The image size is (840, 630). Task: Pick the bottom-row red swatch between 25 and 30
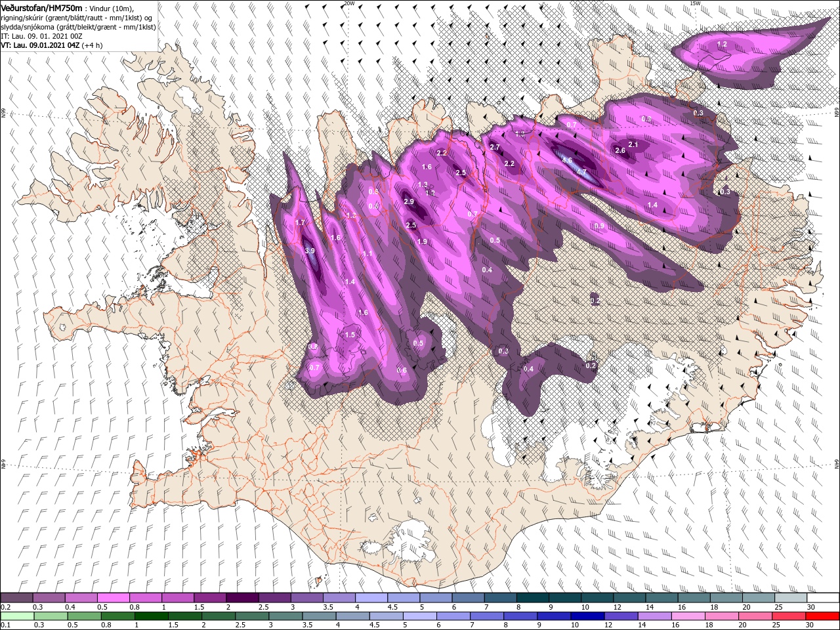(x=788, y=616)
